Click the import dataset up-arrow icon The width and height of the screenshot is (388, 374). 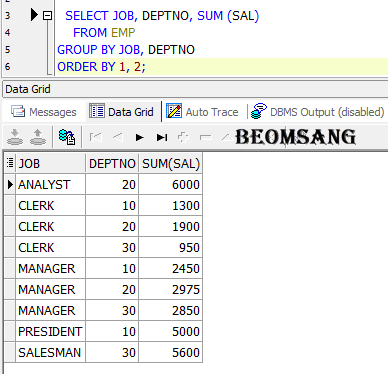click(38, 137)
